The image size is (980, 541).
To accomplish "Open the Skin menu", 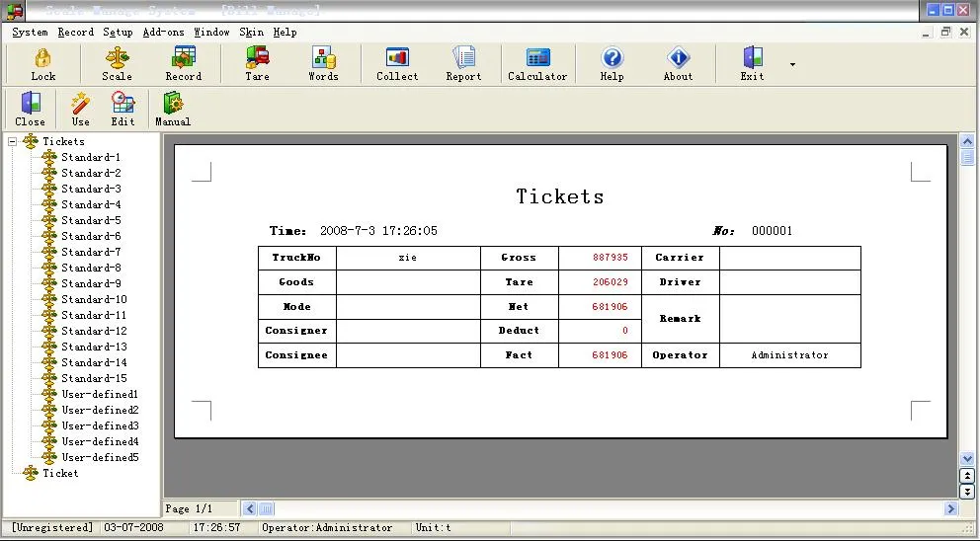I will [x=251, y=32].
